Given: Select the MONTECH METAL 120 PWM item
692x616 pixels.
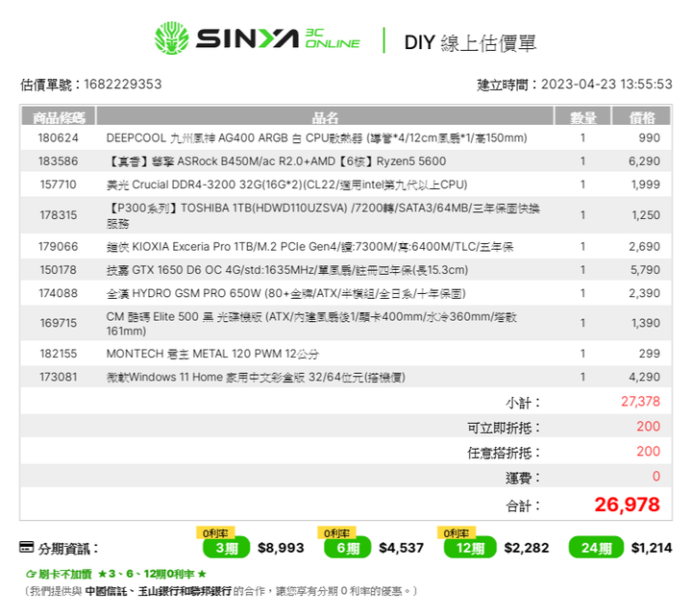Looking at the screenshot, I should [x=212, y=354].
